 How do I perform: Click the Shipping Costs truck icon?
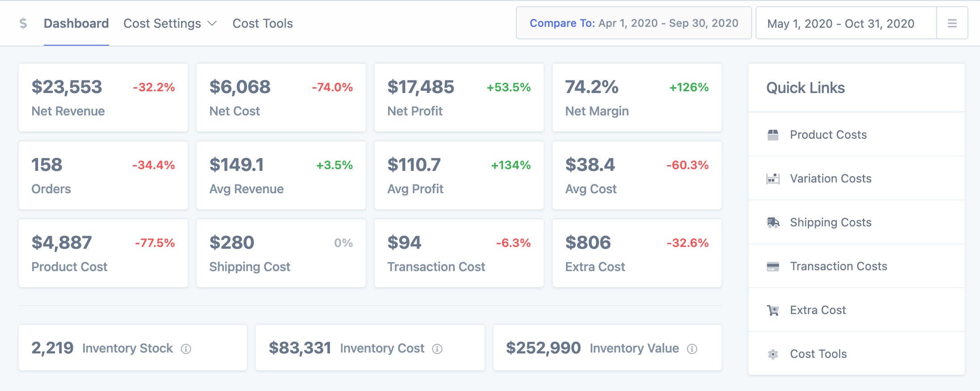pyautogui.click(x=773, y=222)
